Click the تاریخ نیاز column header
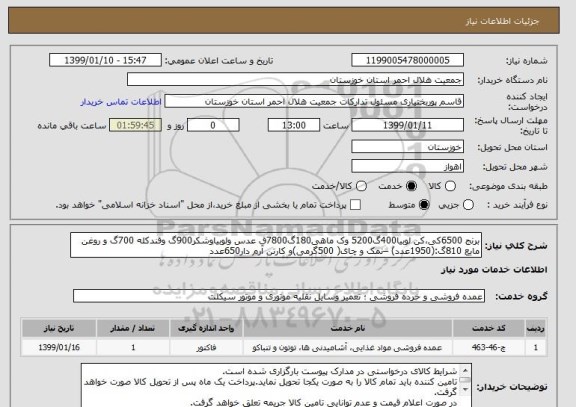 click(x=59, y=328)
